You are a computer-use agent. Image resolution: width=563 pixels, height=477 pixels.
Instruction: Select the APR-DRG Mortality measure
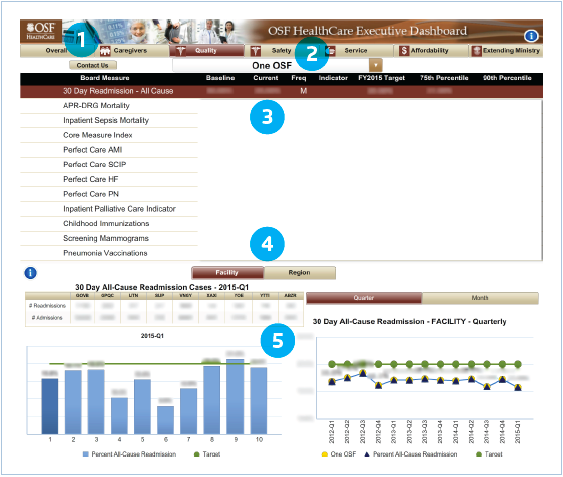109,106
